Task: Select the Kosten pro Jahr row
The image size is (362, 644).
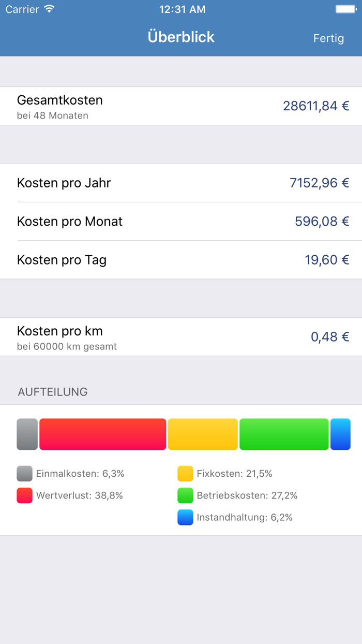Action: tap(181, 183)
